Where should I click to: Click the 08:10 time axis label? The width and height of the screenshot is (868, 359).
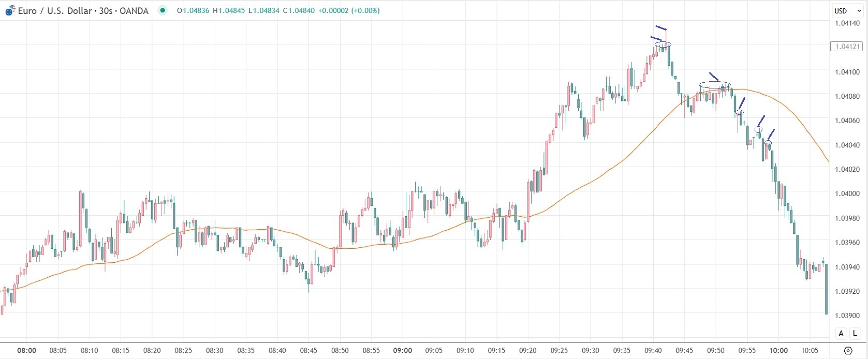pos(90,350)
